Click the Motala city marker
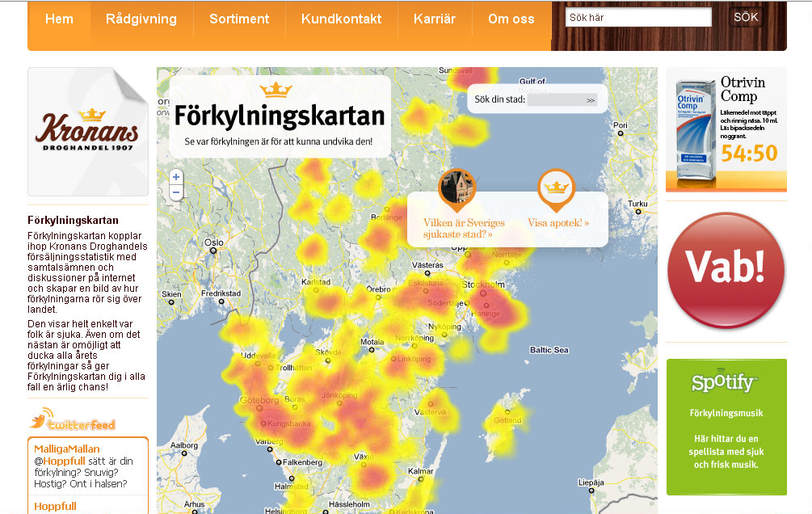The width and height of the screenshot is (812, 514). click(x=372, y=350)
